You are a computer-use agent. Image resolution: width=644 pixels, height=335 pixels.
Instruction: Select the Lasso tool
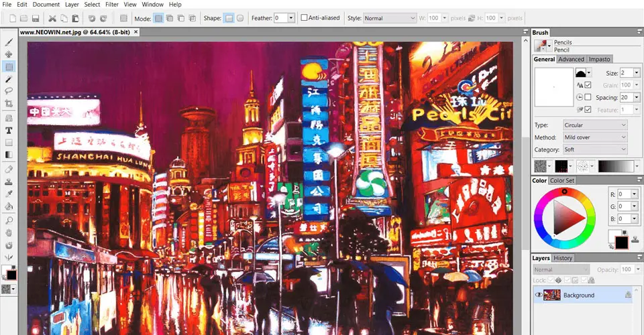pyautogui.click(x=9, y=91)
